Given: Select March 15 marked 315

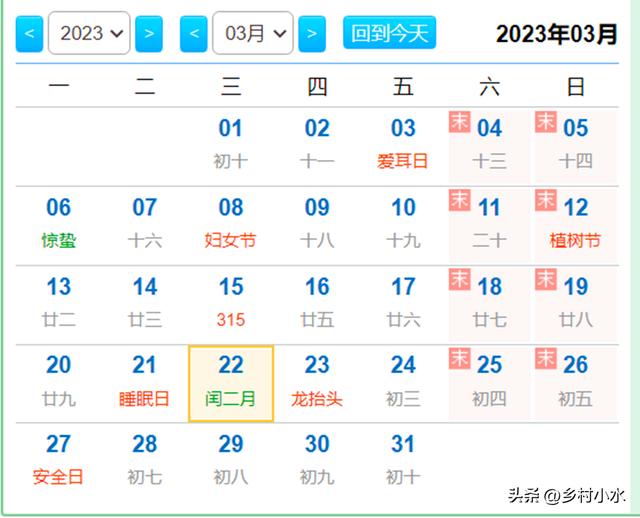Looking at the screenshot, I should click(231, 303).
